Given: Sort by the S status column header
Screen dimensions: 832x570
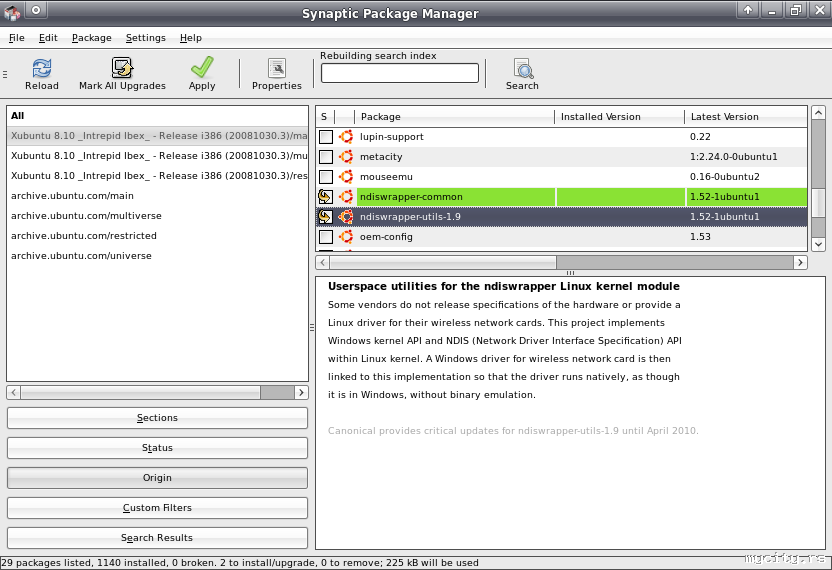Looking at the screenshot, I should (325, 117).
